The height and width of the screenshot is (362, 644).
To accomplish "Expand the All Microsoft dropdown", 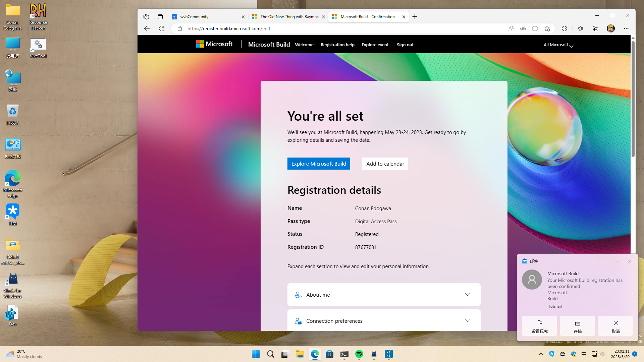I will pos(558,45).
